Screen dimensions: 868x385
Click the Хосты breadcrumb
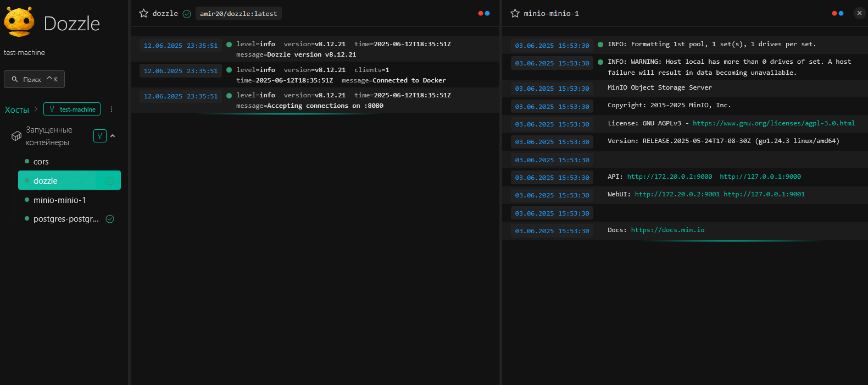[17, 109]
